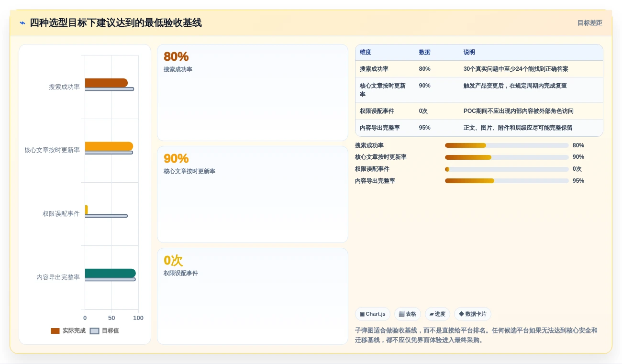The width and height of the screenshot is (622, 364).
Task: Click the 搜索成功率 chart axis label
Action: pos(64,87)
